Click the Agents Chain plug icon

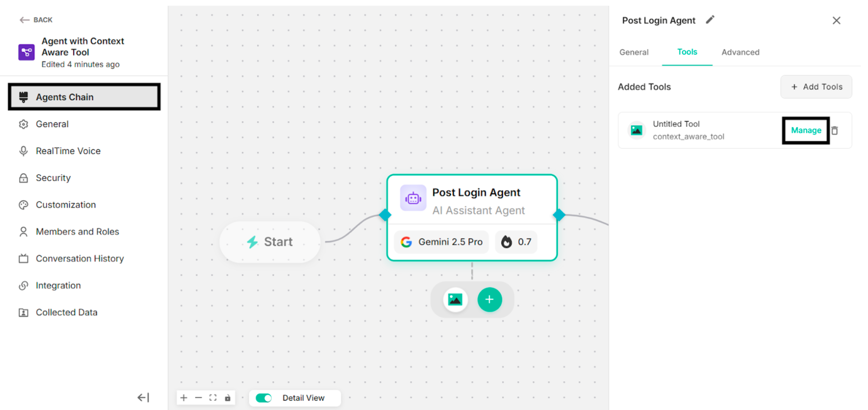(23, 97)
